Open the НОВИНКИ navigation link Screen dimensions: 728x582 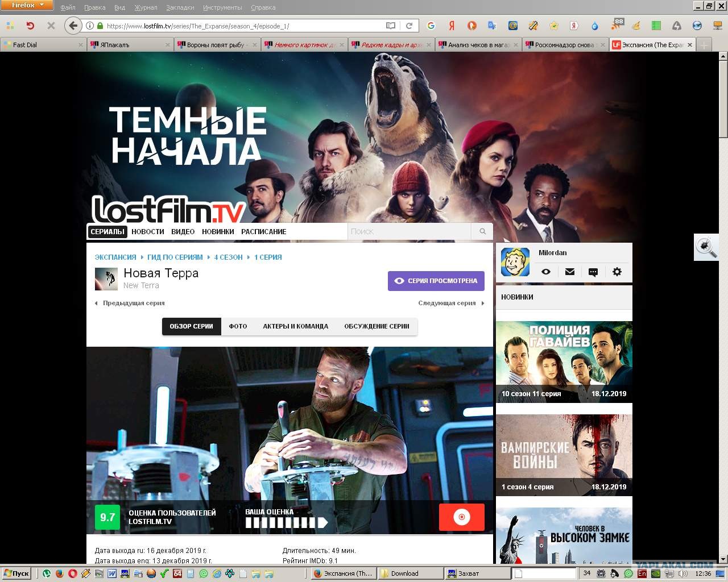pyautogui.click(x=218, y=231)
